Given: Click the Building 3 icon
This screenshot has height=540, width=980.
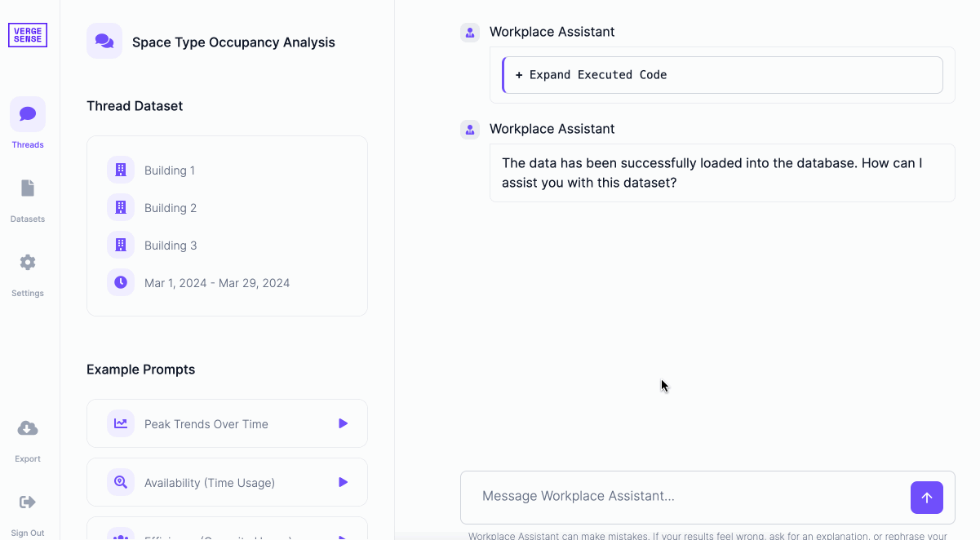Looking at the screenshot, I should click(121, 245).
